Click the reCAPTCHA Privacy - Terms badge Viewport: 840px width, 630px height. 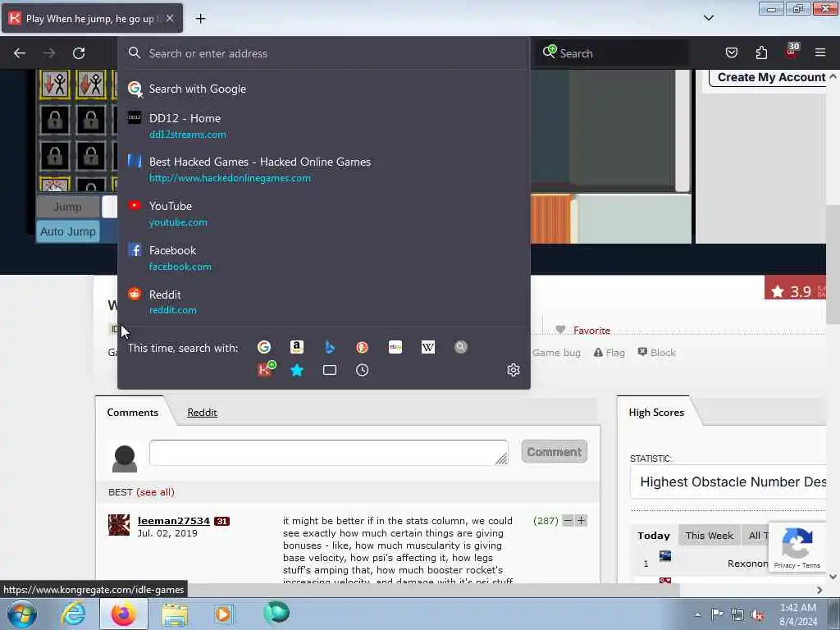point(797,547)
